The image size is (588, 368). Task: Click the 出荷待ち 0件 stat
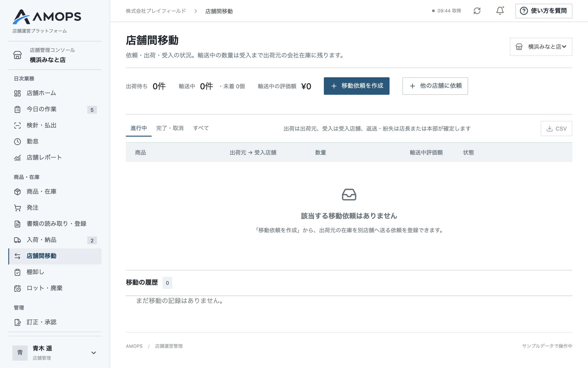click(146, 86)
